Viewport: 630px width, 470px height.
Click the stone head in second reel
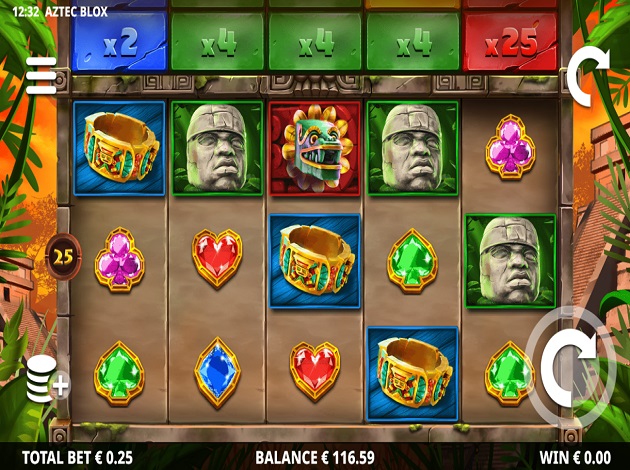[217, 148]
